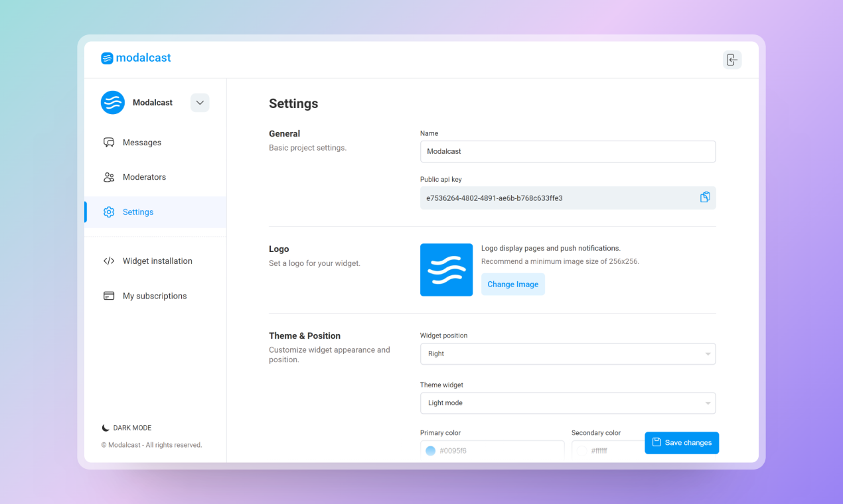Image resolution: width=843 pixels, height=504 pixels.
Task: Click the My subscriptions card icon
Action: click(109, 296)
